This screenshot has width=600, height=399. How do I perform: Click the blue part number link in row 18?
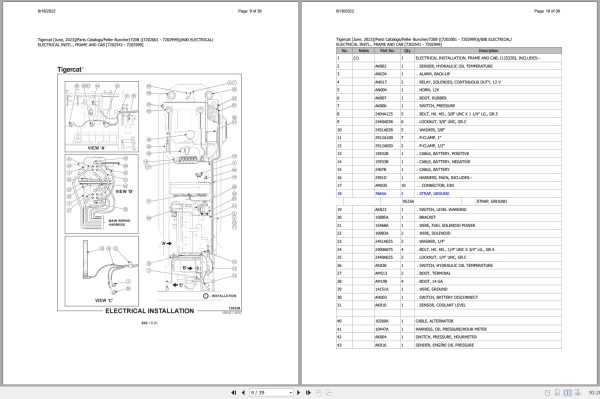tap(381, 194)
